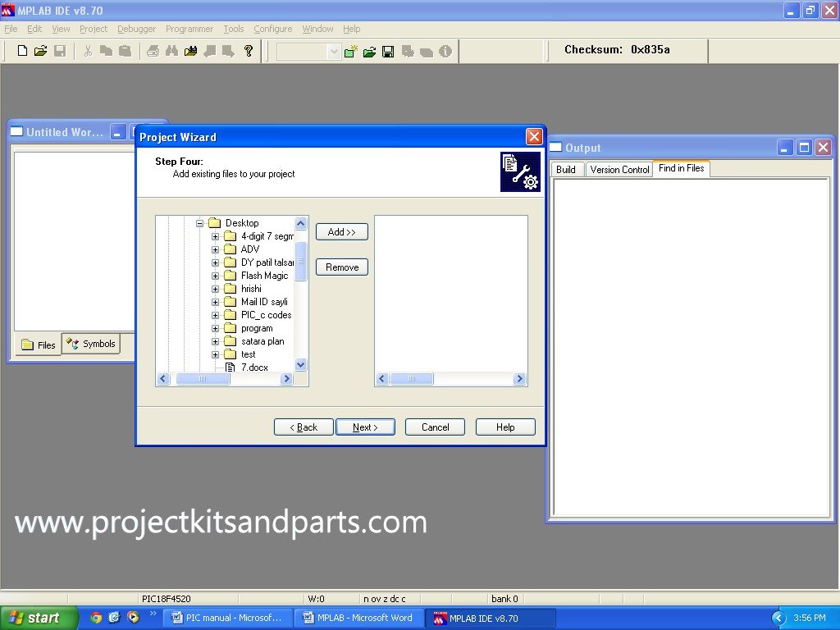The height and width of the screenshot is (630, 840).
Task: Open Google Chrome from quick launch
Action: pos(96,618)
